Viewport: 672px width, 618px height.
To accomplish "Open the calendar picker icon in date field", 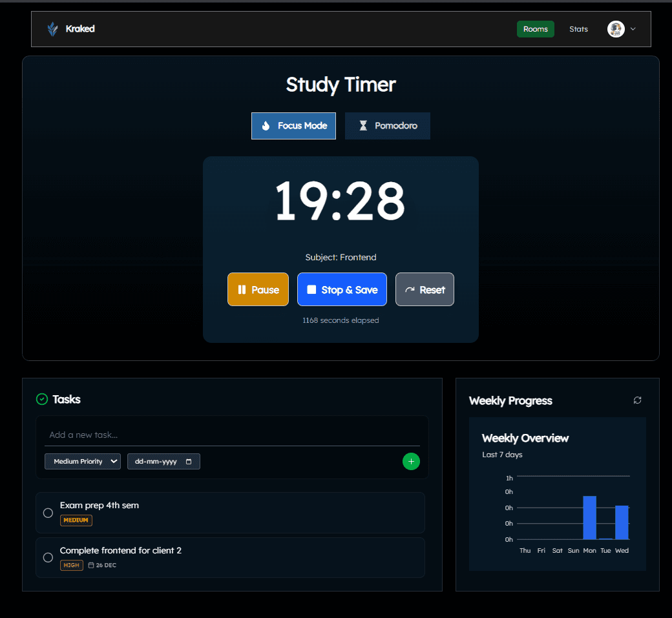I will (x=189, y=462).
